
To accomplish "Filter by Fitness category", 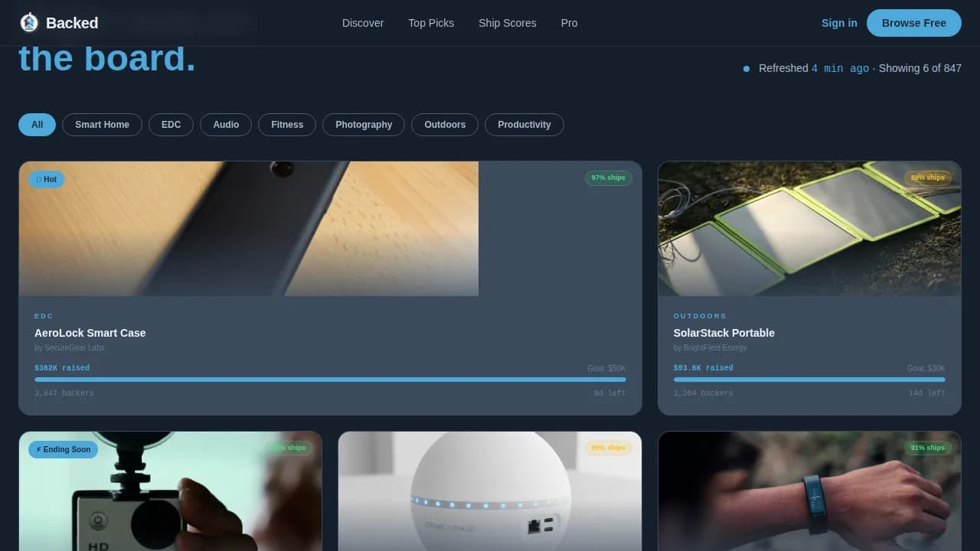I will [287, 125].
